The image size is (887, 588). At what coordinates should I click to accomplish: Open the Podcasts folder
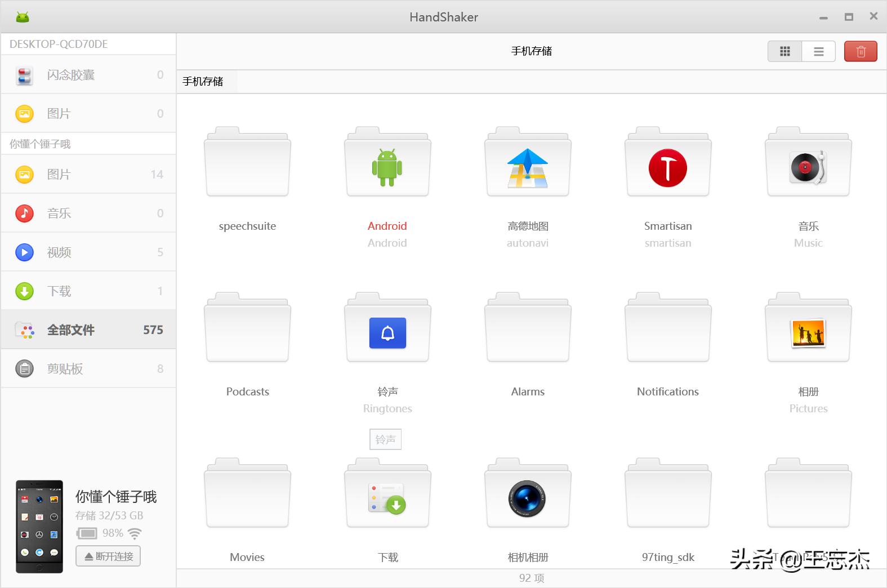(247, 328)
